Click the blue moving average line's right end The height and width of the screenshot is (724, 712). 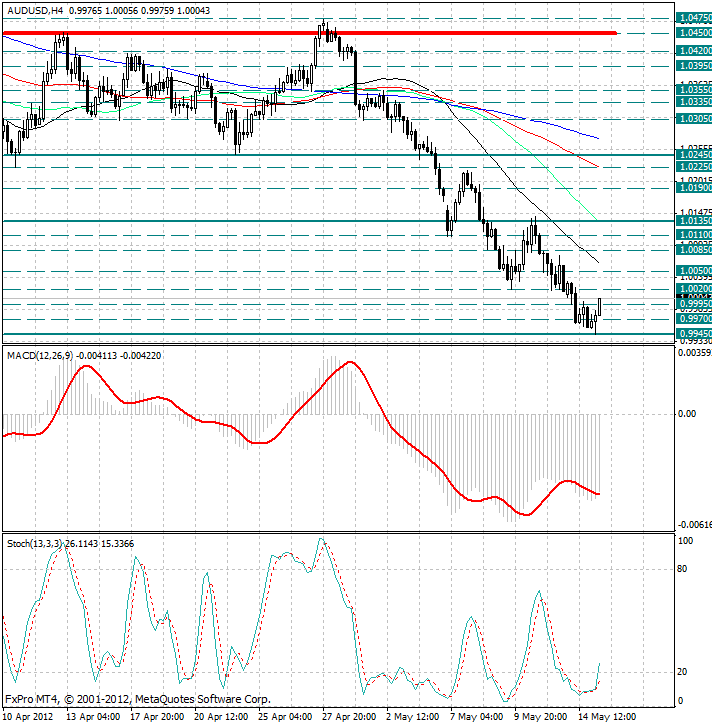tap(597, 138)
